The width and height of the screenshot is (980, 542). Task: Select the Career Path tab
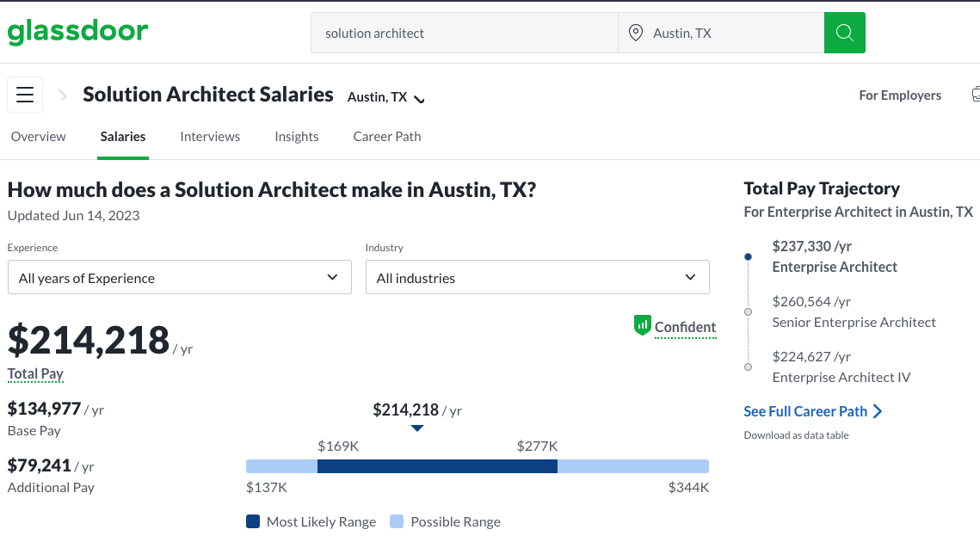pos(387,137)
